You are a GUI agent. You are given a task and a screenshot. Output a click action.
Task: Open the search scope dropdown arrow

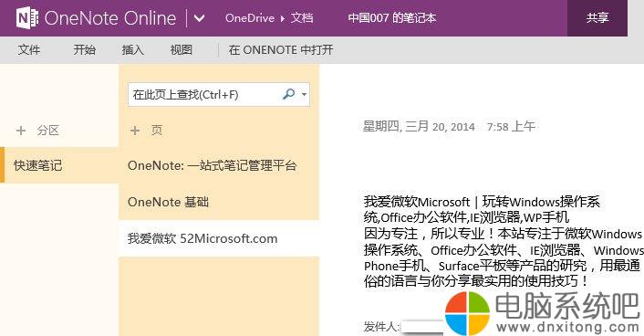coord(304,95)
